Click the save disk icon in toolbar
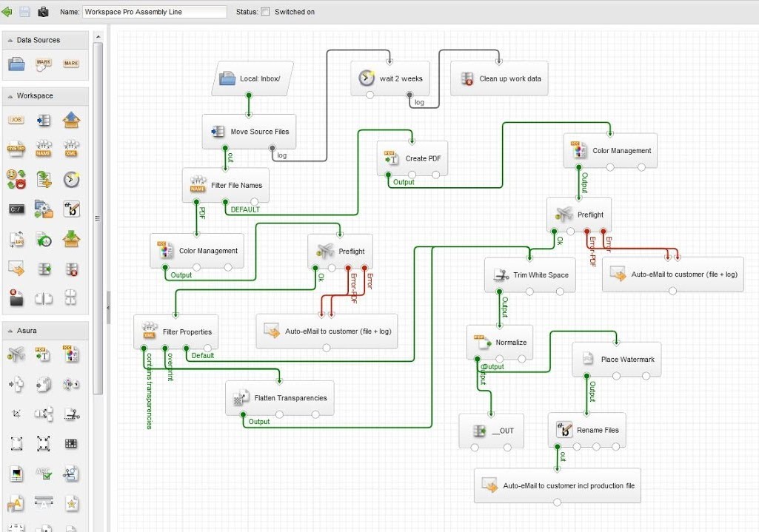The image size is (759, 532). tap(24, 12)
